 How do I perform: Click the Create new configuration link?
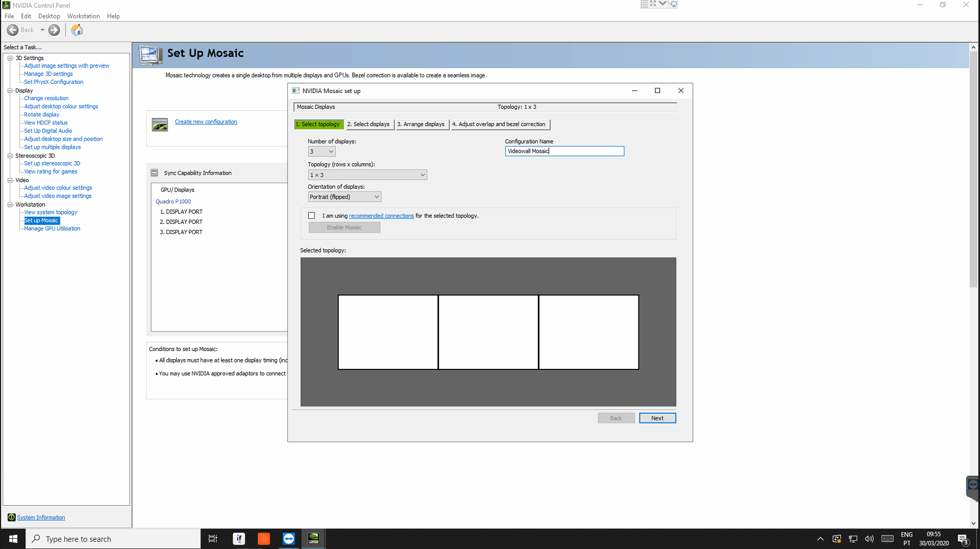pyautogui.click(x=206, y=122)
